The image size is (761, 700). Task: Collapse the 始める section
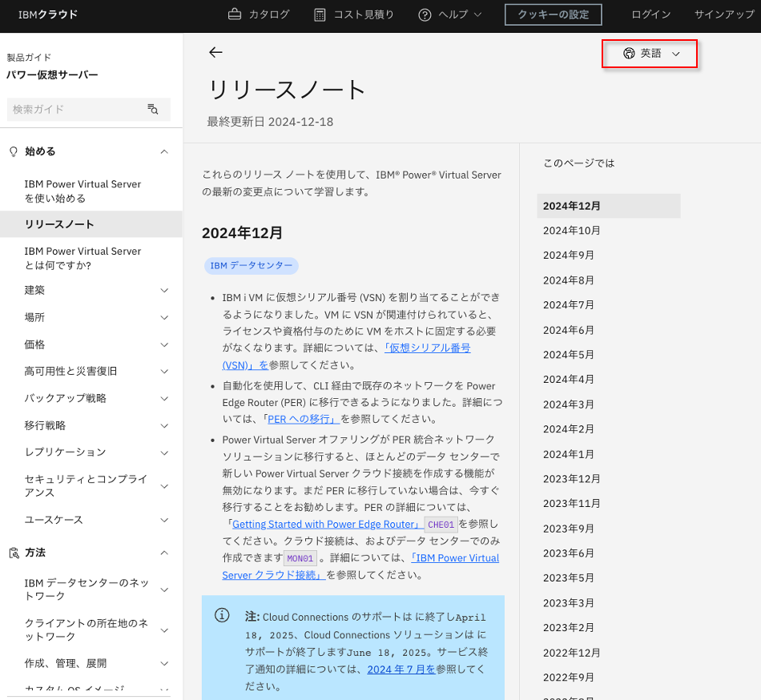coord(164,152)
